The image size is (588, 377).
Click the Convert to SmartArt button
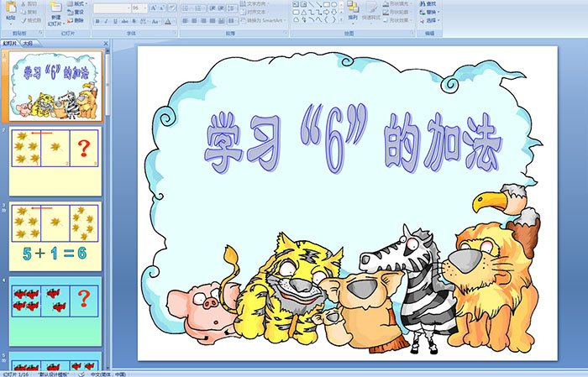264,20
